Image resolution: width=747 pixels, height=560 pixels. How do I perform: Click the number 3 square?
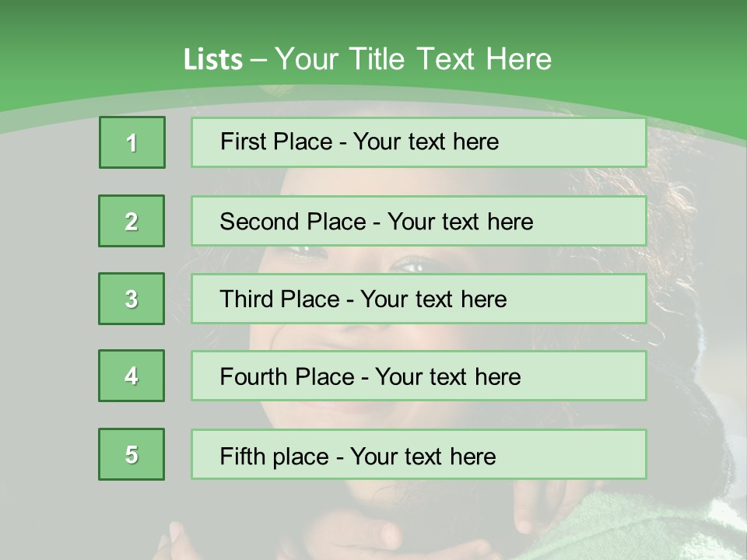[x=132, y=299]
